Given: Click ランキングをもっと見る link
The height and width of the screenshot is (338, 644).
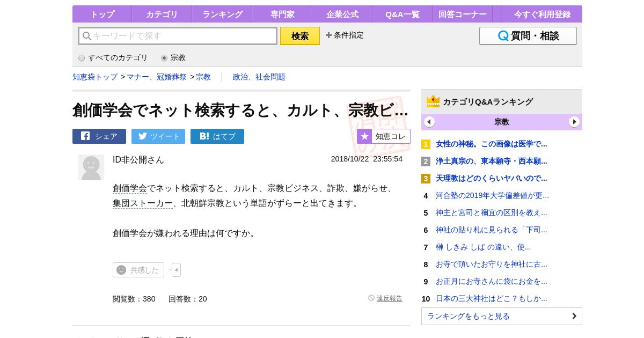Looking at the screenshot, I should click(502, 316).
